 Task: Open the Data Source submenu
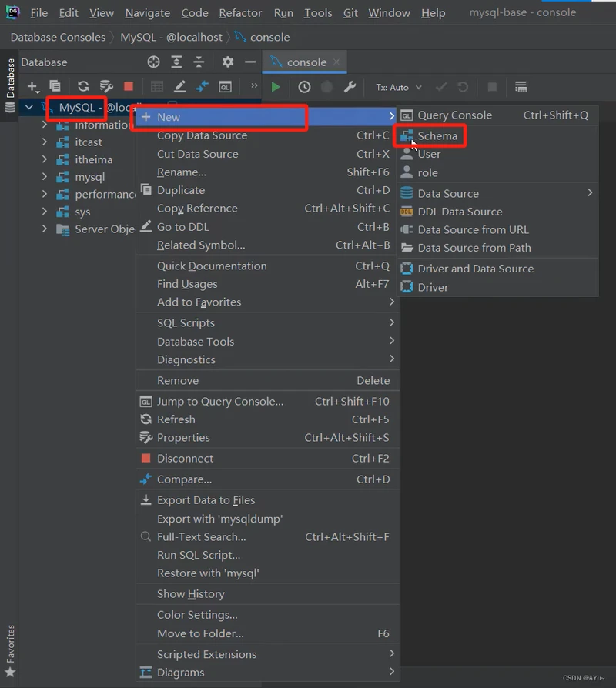497,193
